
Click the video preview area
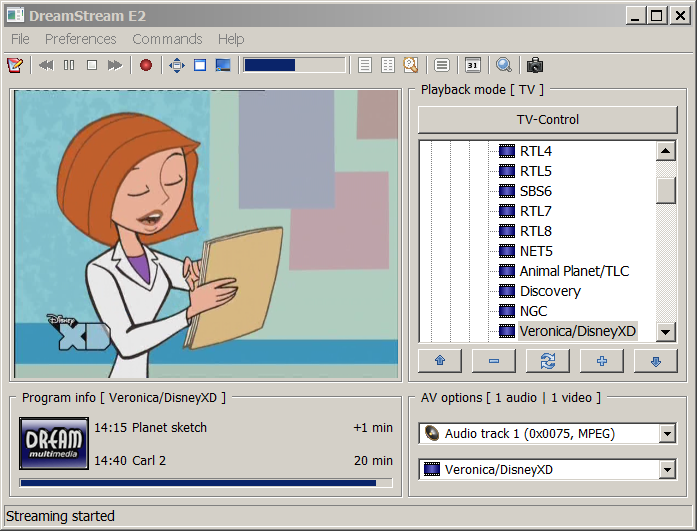click(206, 234)
